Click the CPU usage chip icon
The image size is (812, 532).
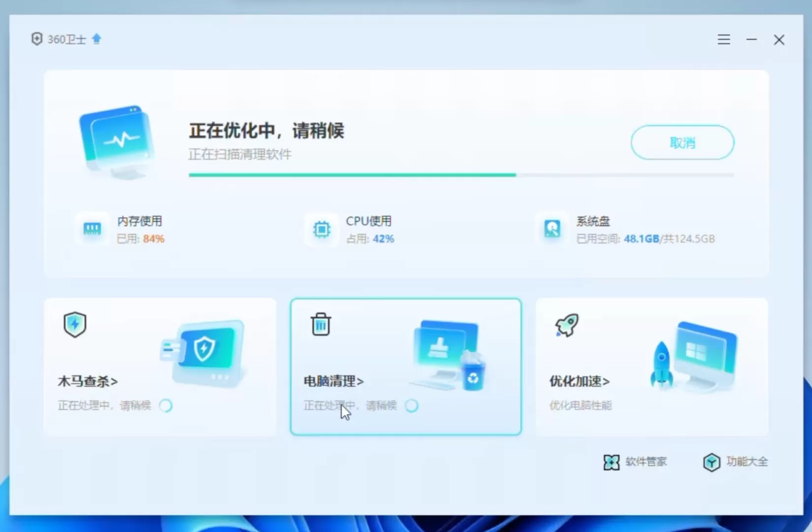click(321, 230)
